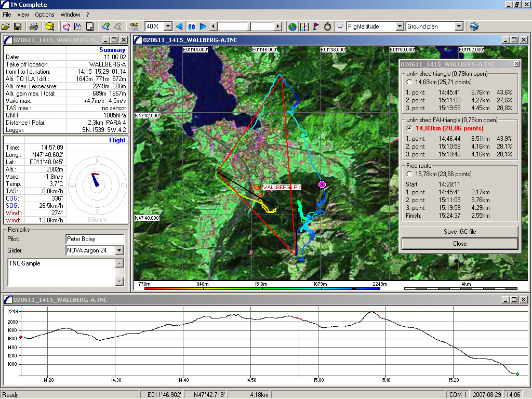Screen dimensions: 532x399
Task: Toggle the color-coded track stripes icon
Action: pyautogui.click(x=304, y=26)
